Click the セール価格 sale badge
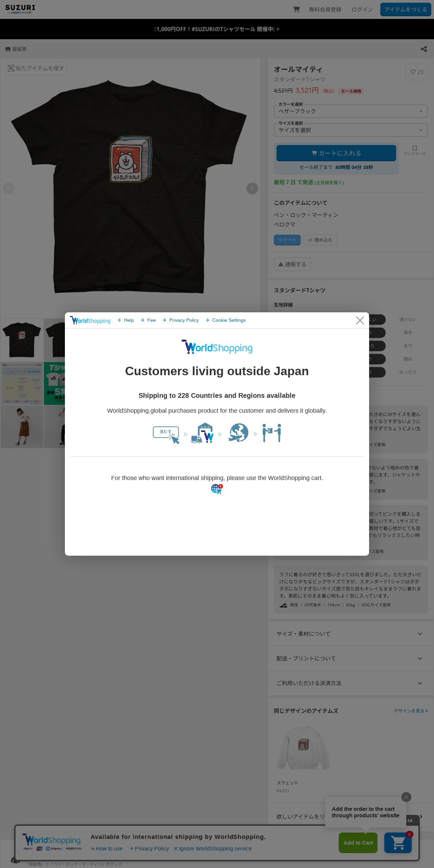The width and height of the screenshot is (434, 868). [x=351, y=91]
